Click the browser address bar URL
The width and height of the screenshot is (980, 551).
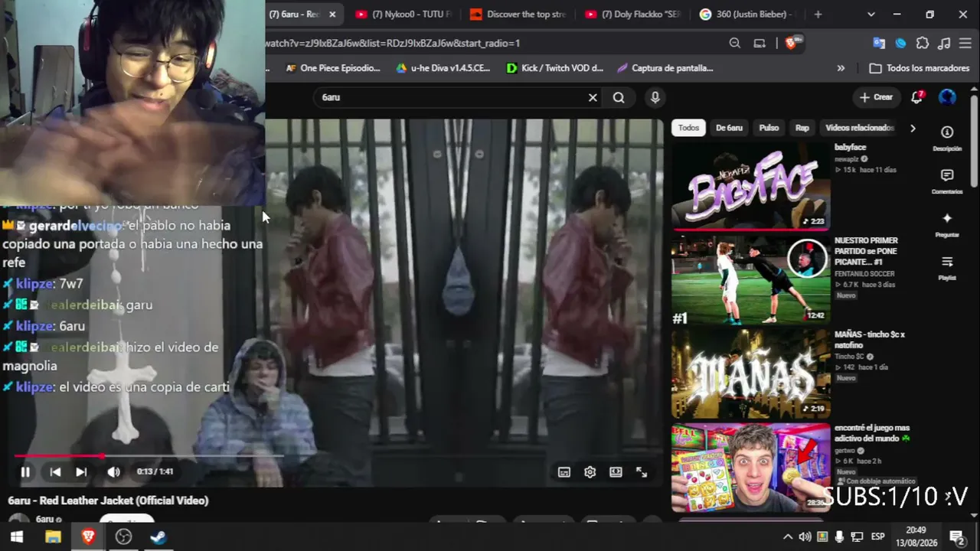pyautogui.click(x=392, y=43)
